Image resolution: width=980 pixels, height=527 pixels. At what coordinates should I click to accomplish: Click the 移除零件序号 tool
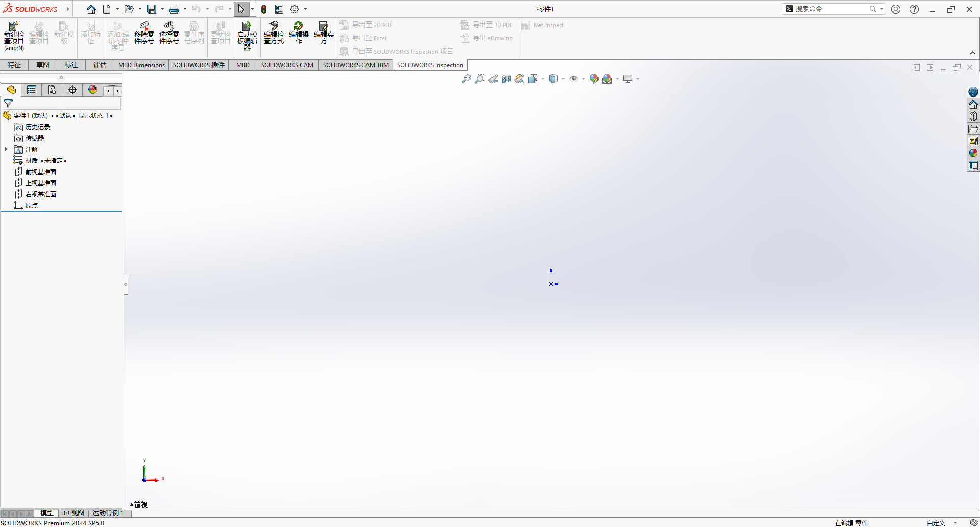click(x=143, y=33)
